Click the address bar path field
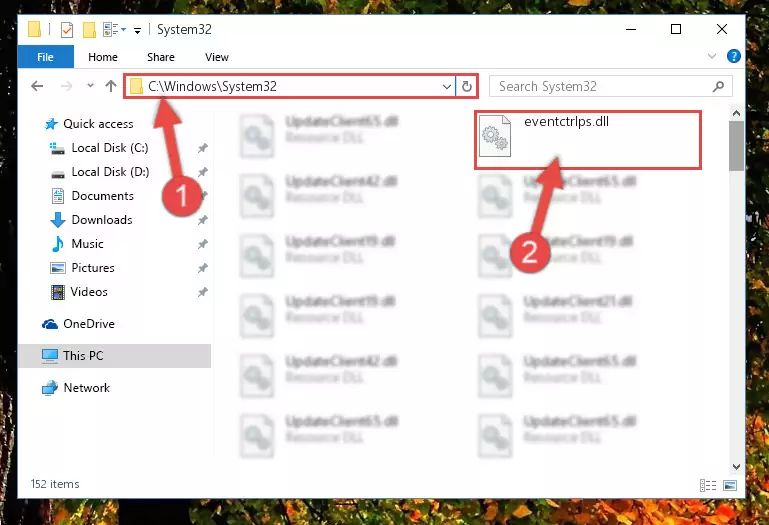This screenshot has height=525, width=769. 289,86
